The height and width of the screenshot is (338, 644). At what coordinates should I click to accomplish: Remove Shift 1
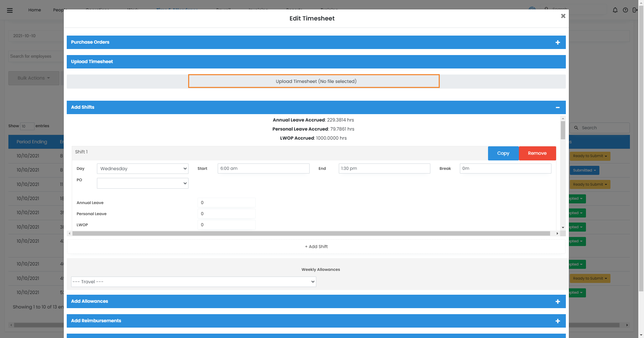[x=537, y=153]
